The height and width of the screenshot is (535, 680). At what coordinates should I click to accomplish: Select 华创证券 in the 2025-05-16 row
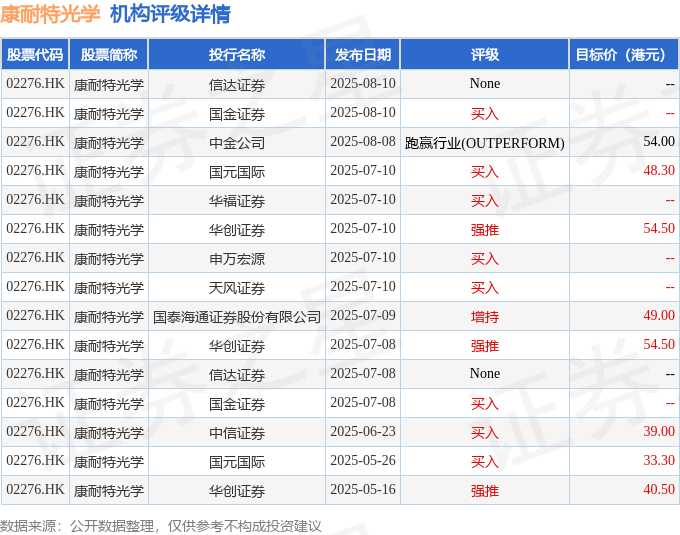click(237, 491)
